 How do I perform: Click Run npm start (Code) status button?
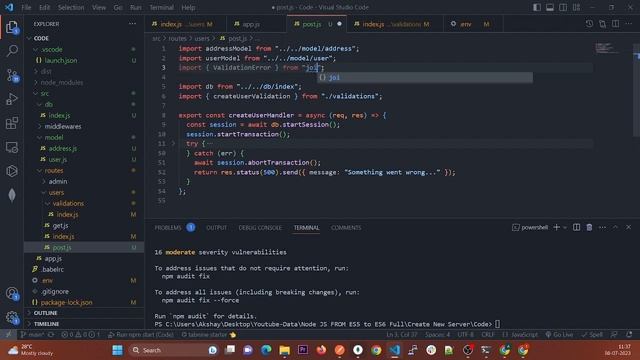coord(141,335)
